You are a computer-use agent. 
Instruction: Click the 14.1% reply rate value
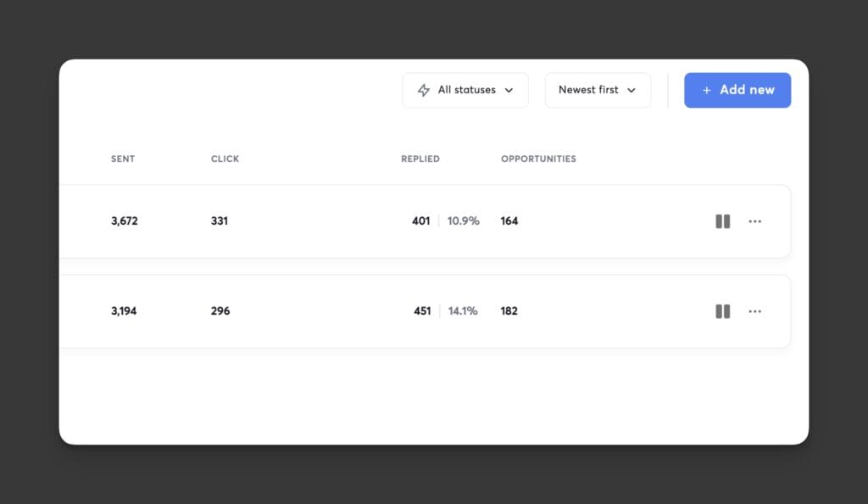click(463, 311)
